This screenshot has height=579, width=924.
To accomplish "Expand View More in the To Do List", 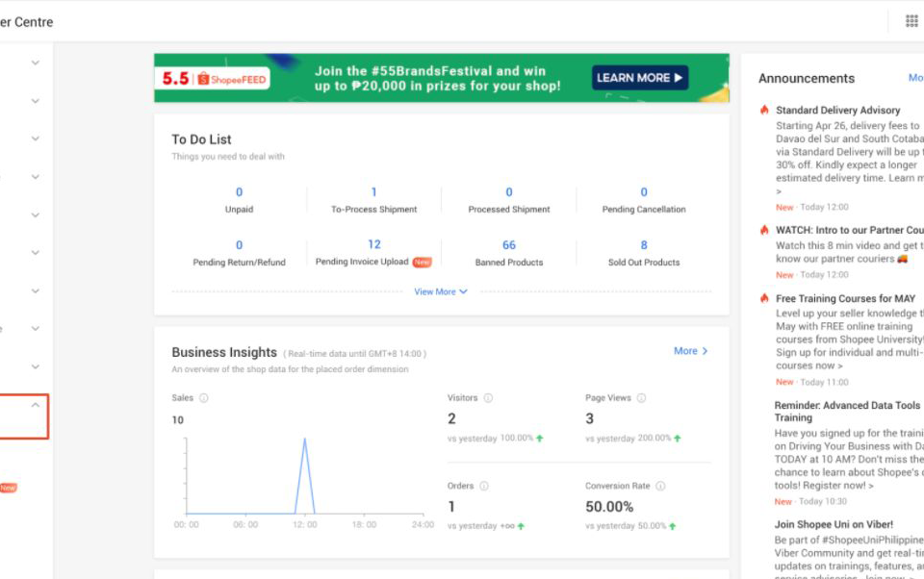I will [441, 291].
